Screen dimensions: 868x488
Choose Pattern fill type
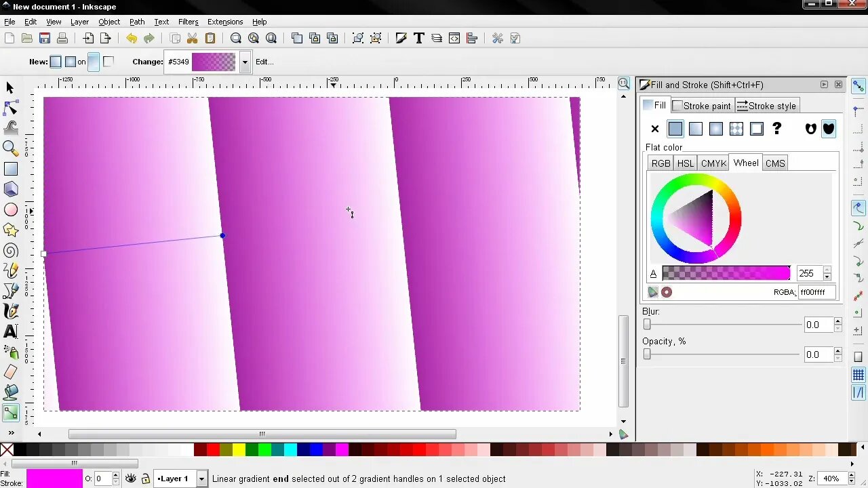736,129
